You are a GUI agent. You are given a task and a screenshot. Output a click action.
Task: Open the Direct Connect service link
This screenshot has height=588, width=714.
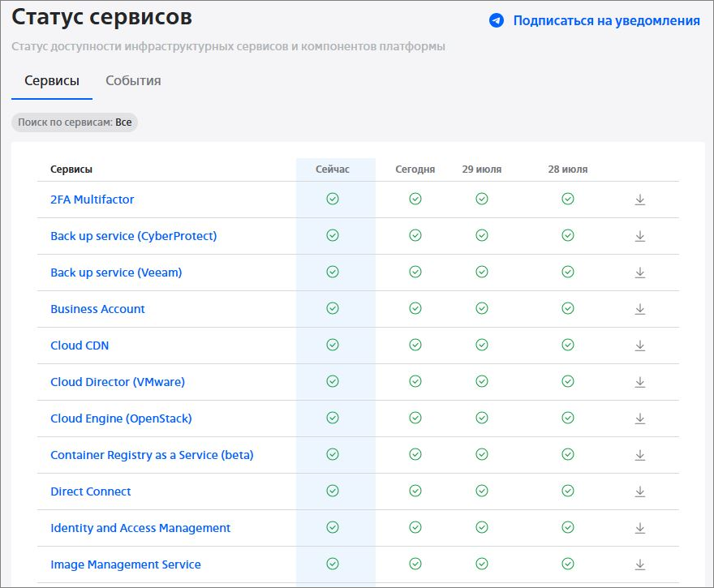(91, 491)
